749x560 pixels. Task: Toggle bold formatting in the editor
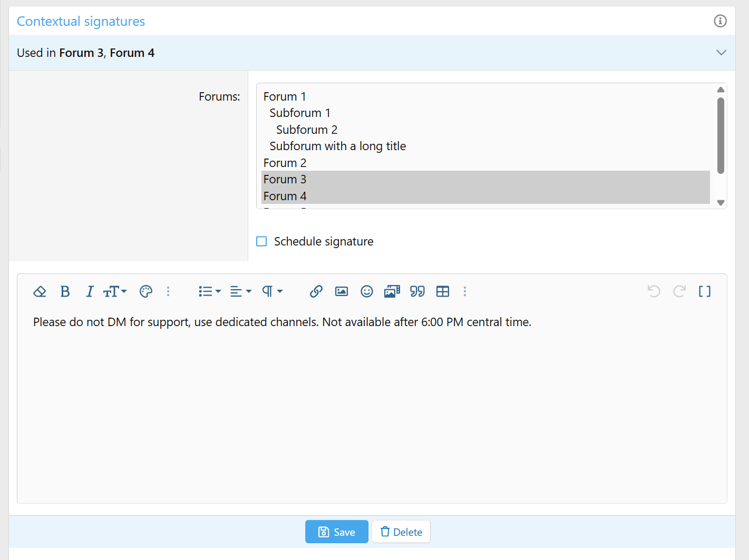[x=65, y=291]
